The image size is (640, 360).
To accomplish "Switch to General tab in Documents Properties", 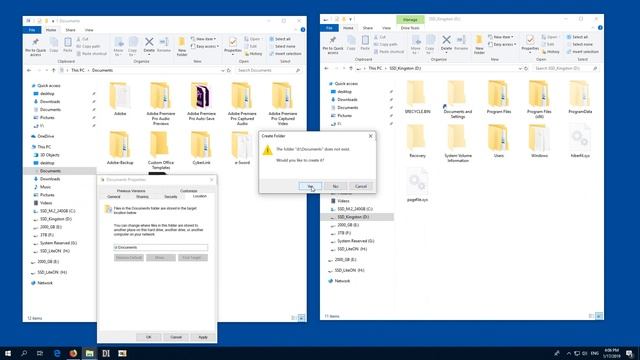I will (113, 197).
